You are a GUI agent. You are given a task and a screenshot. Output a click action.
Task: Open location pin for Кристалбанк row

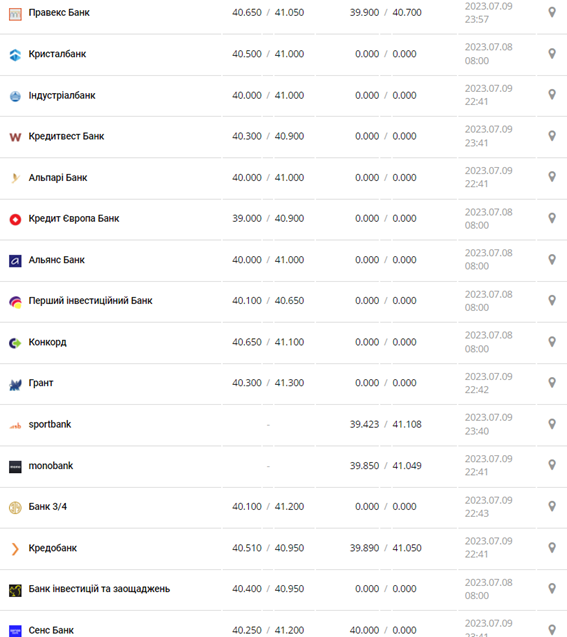tap(552, 54)
